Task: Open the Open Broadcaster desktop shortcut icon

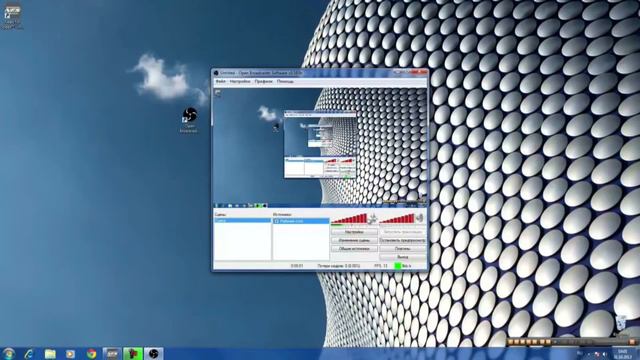Action: (x=189, y=120)
